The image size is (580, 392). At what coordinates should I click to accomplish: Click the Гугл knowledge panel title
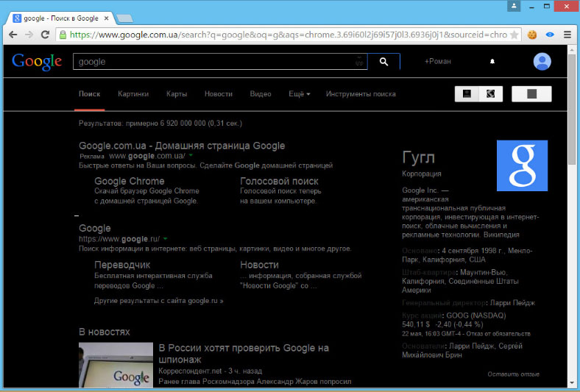(418, 158)
